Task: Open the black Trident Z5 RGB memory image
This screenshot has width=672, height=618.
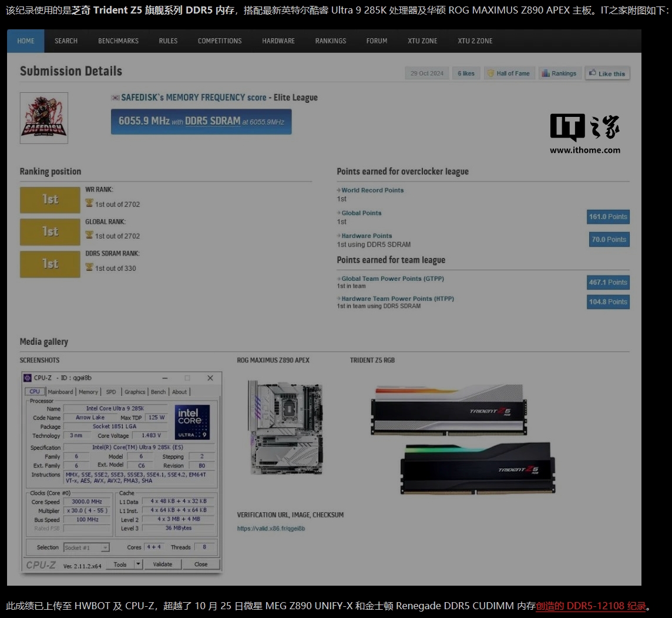Action: [x=478, y=468]
